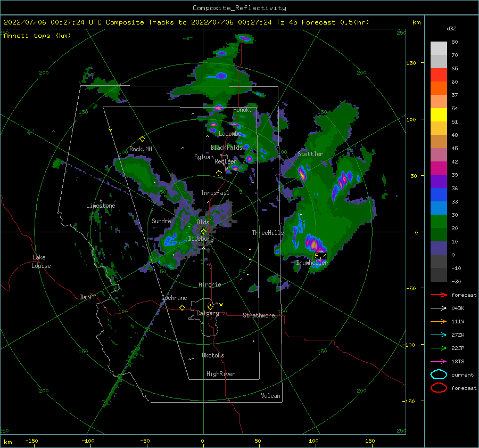Click the magenta 18TS track arrow

tap(439, 361)
